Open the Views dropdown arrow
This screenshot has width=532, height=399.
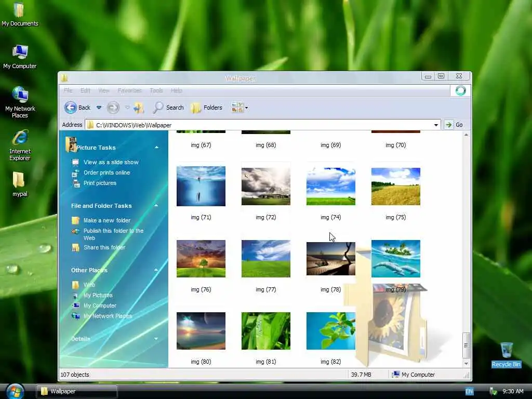tap(247, 108)
